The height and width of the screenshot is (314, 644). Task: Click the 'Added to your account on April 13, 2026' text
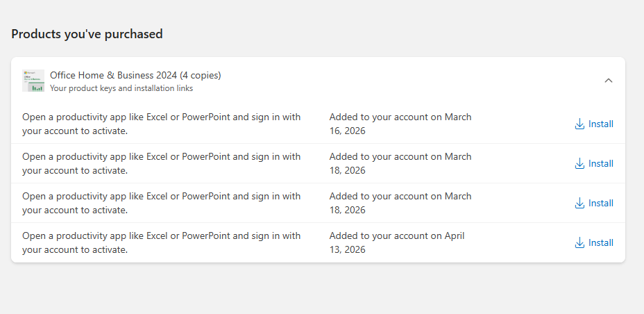click(397, 242)
